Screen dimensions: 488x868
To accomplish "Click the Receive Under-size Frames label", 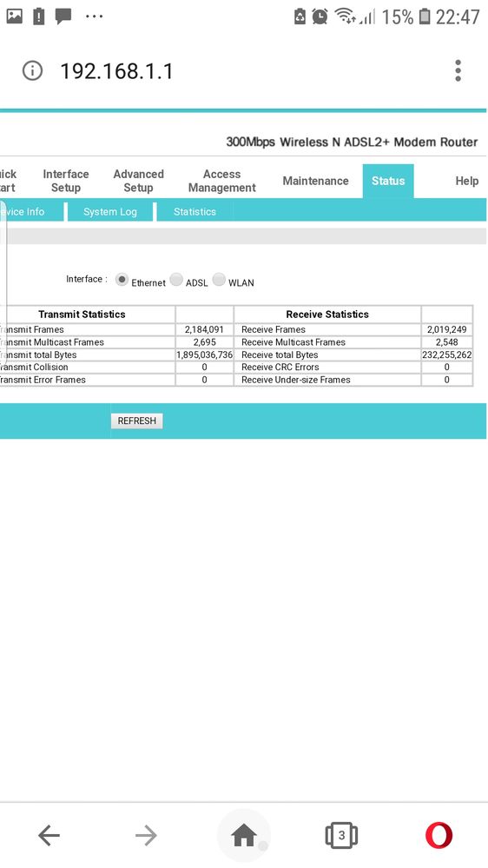I will pos(295,380).
